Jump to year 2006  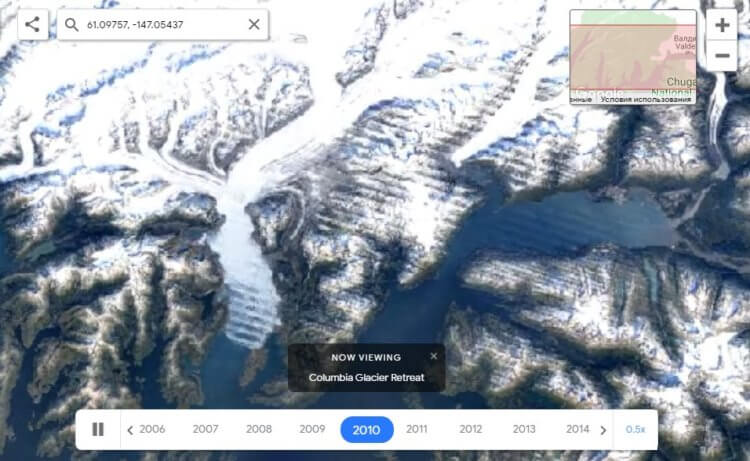pyautogui.click(x=152, y=429)
